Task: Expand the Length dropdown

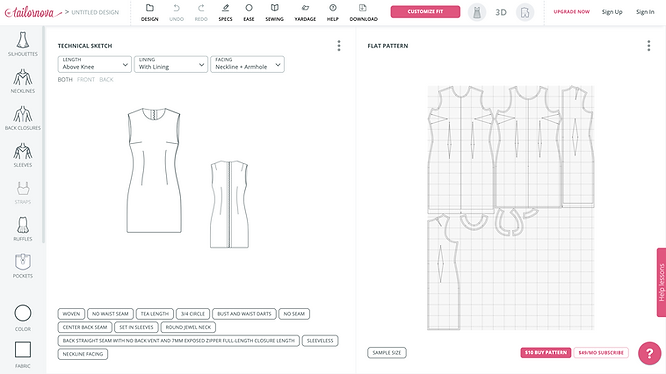Action: tap(95, 64)
